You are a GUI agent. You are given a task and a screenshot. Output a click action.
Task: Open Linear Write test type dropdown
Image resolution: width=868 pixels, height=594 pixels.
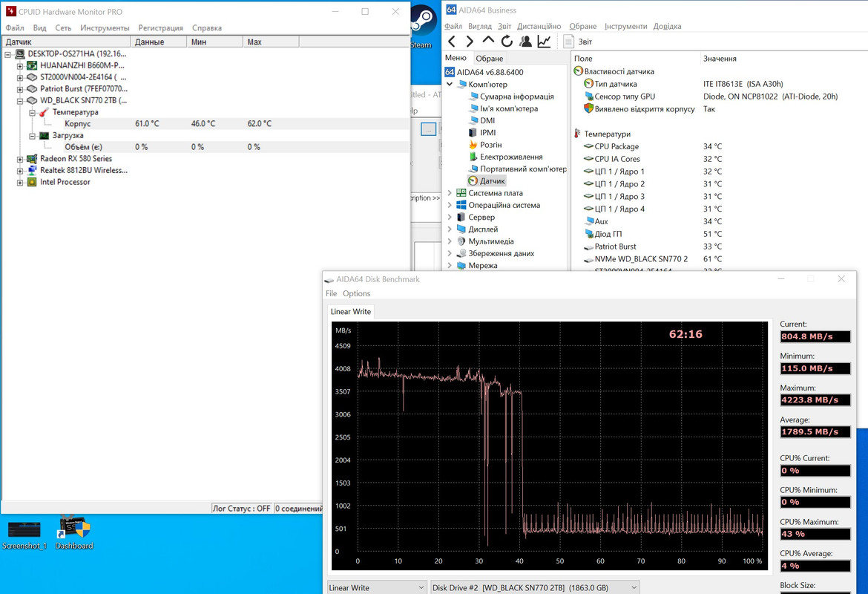[x=376, y=587]
